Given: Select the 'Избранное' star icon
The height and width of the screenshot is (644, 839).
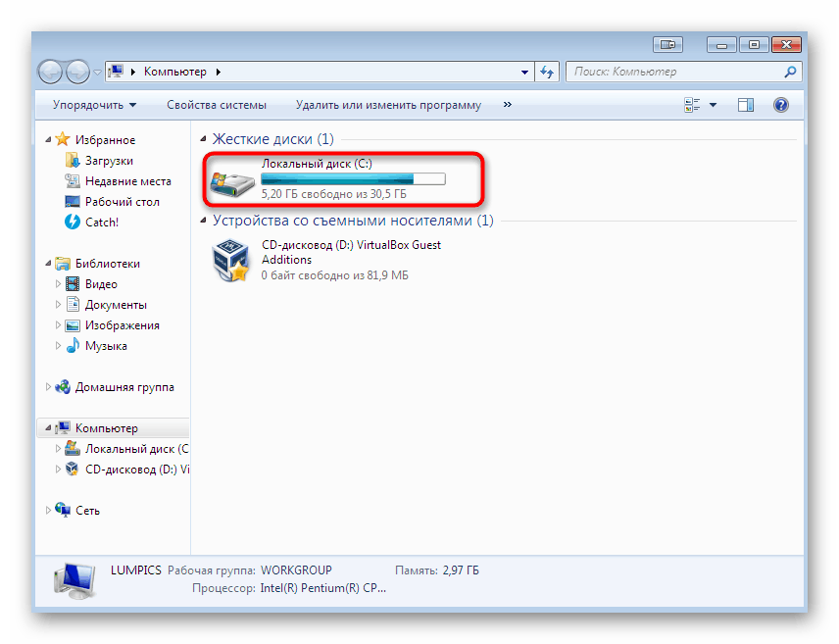Looking at the screenshot, I should (63, 139).
